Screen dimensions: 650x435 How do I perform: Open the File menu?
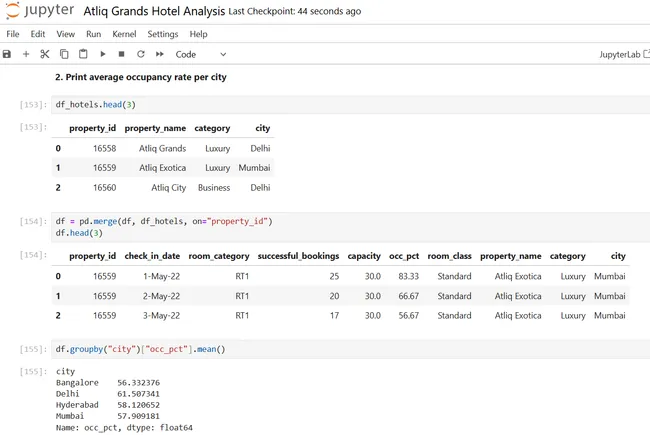pyautogui.click(x=13, y=34)
